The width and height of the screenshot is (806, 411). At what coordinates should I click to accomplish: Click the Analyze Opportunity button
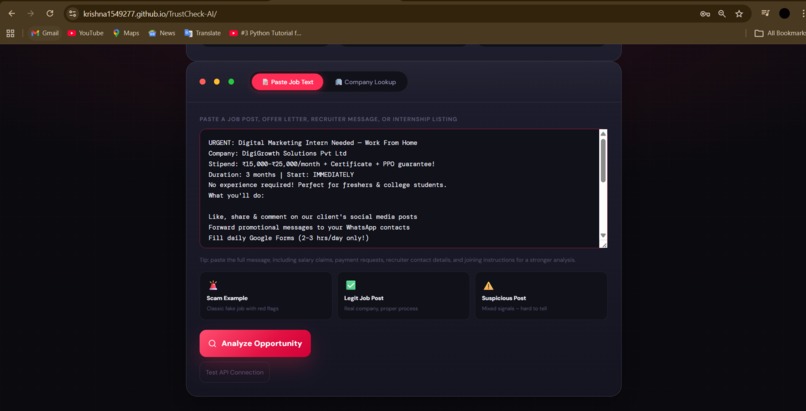(x=255, y=343)
